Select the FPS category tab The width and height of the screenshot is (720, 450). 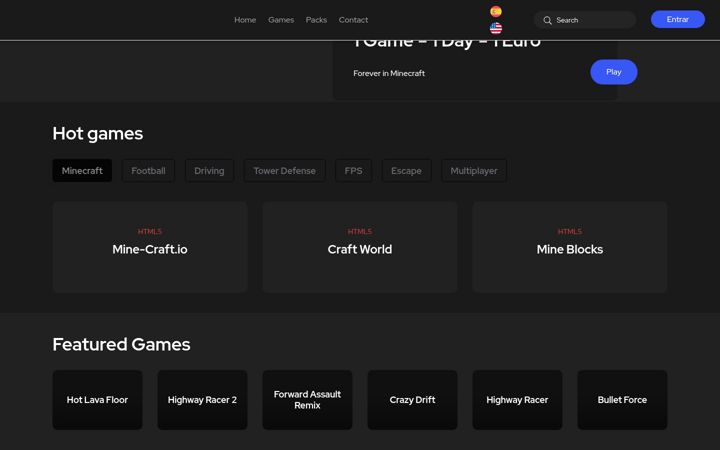(354, 171)
